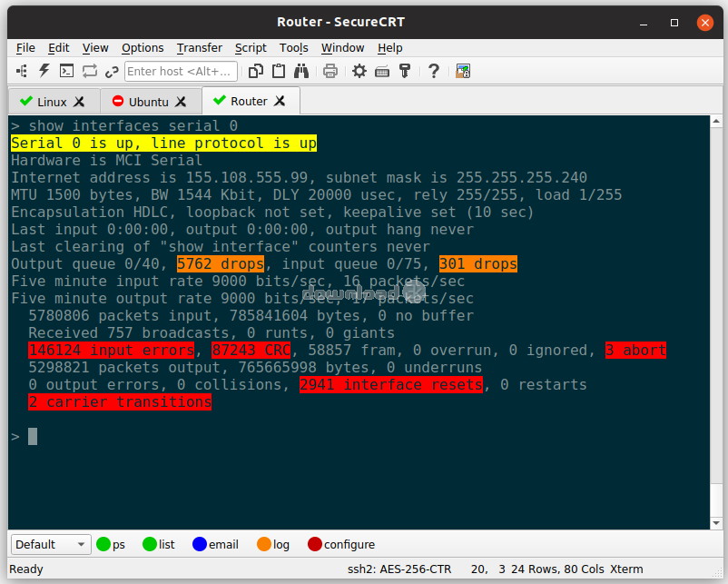This screenshot has width=728, height=584.
Task: Click the highlighted 'Serial 0 is up' line
Action: click(x=163, y=144)
